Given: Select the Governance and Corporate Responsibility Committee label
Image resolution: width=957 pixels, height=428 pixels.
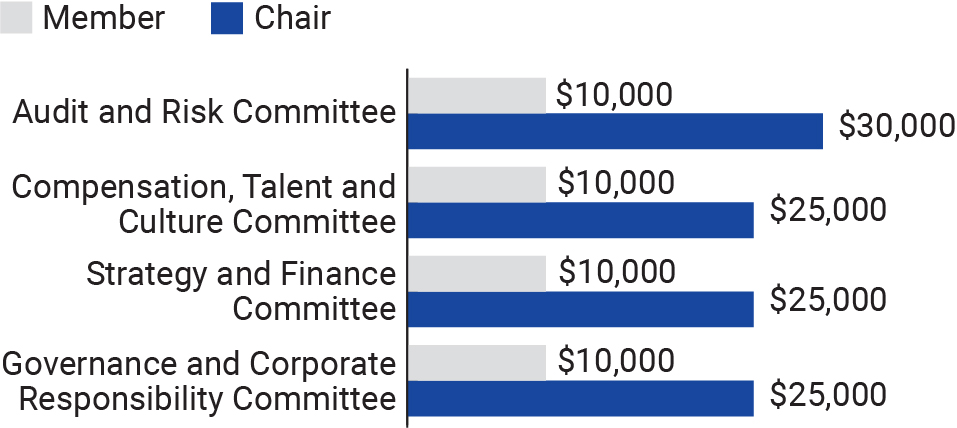Looking at the screenshot, I should click(x=201, y=380).
